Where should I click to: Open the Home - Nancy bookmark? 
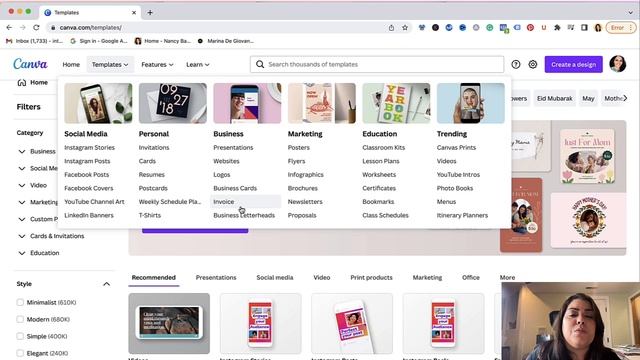163,41
